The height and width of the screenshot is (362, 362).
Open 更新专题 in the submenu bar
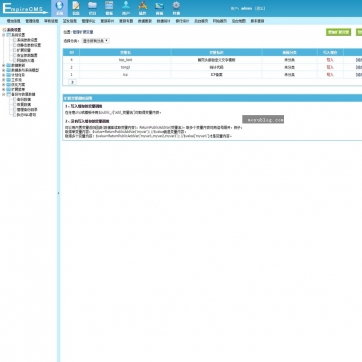[126, 21]
